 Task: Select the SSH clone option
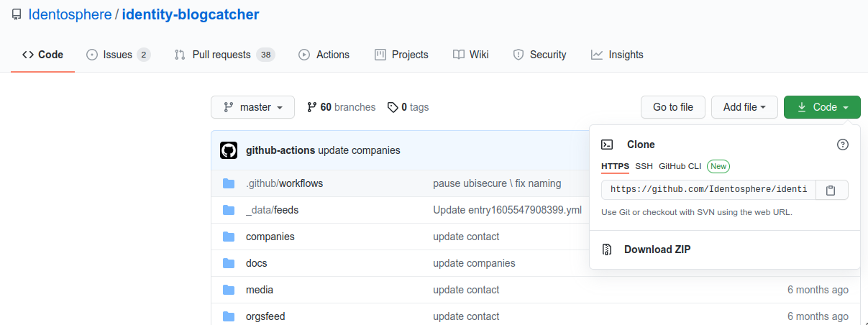click(644, 166)
